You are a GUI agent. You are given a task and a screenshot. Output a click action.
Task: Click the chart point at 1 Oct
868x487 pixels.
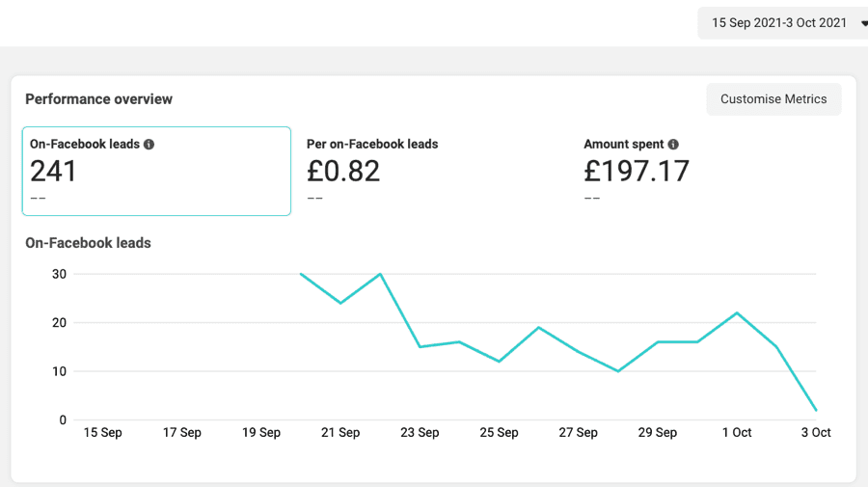tap(737, 313)
